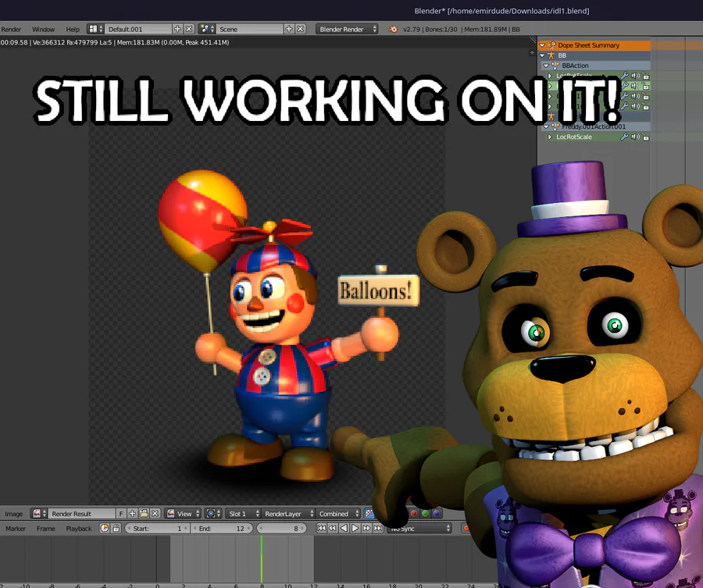Add a new screen layout
The image size is (703, 588).
[177, 29]
